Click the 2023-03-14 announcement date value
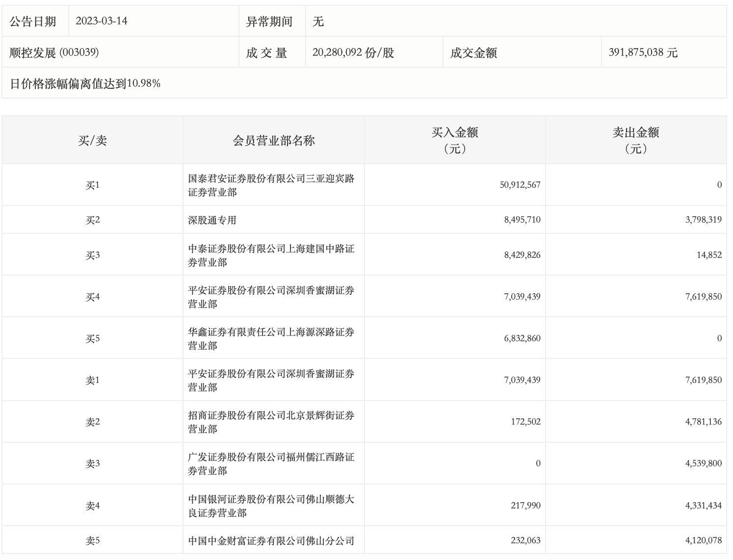733x560 pixels. (x=102, y=21)
